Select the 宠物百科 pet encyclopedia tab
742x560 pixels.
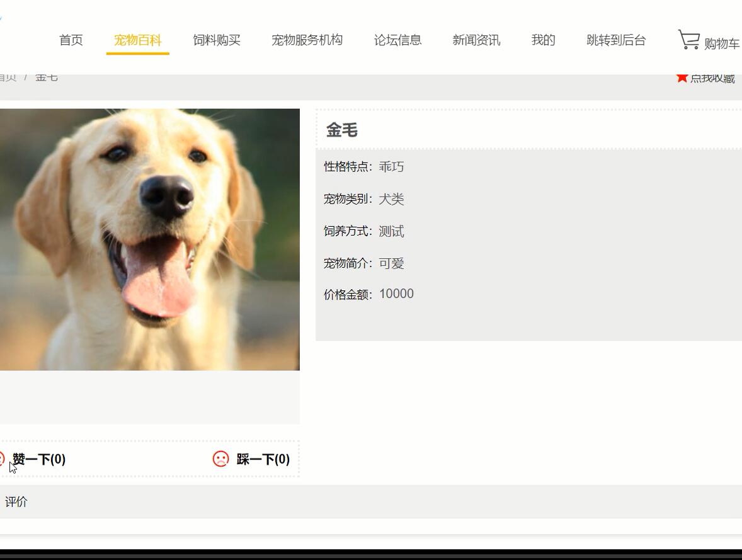137,40
